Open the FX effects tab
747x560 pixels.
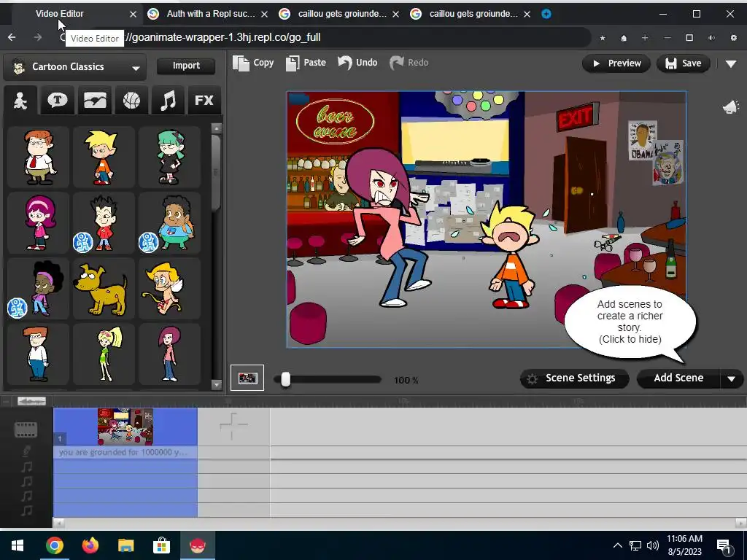click(204, 101)
